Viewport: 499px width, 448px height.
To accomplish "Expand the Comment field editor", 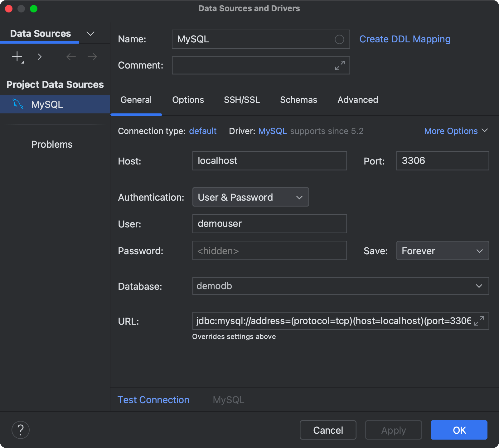I will tap(340, 65).
